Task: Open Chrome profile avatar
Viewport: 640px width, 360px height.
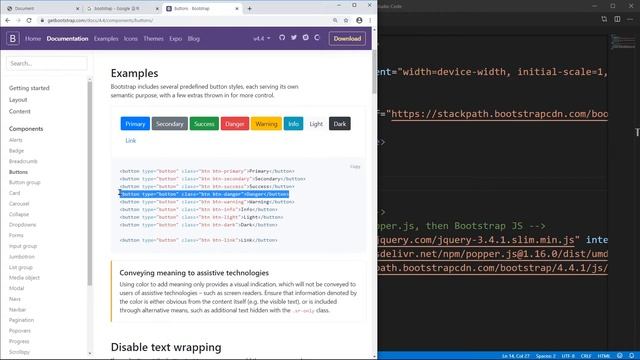Action: (359, 20)
